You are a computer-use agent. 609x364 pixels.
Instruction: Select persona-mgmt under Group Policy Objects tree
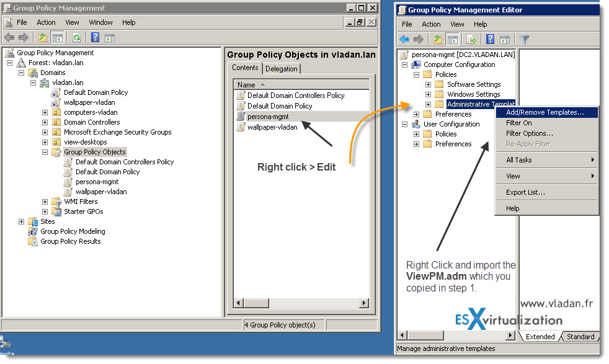(97, 182)
